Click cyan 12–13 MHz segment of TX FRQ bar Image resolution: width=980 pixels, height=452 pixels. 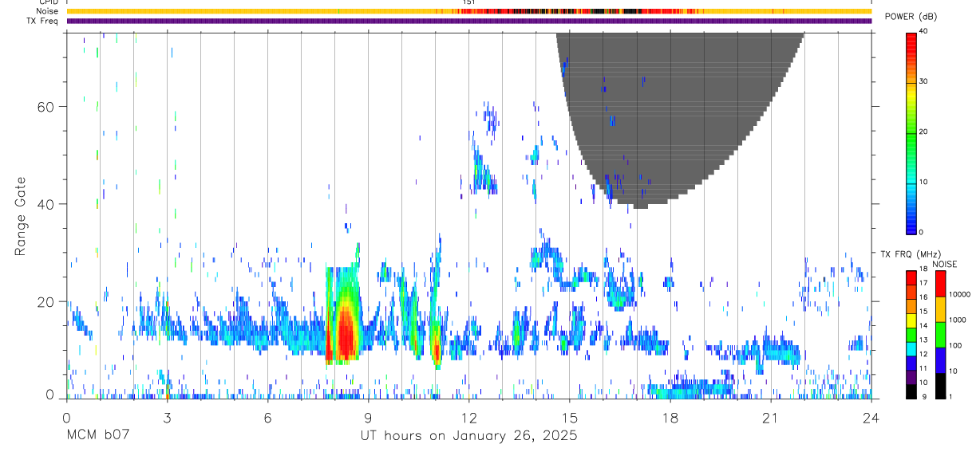click(x=911, y=348)
